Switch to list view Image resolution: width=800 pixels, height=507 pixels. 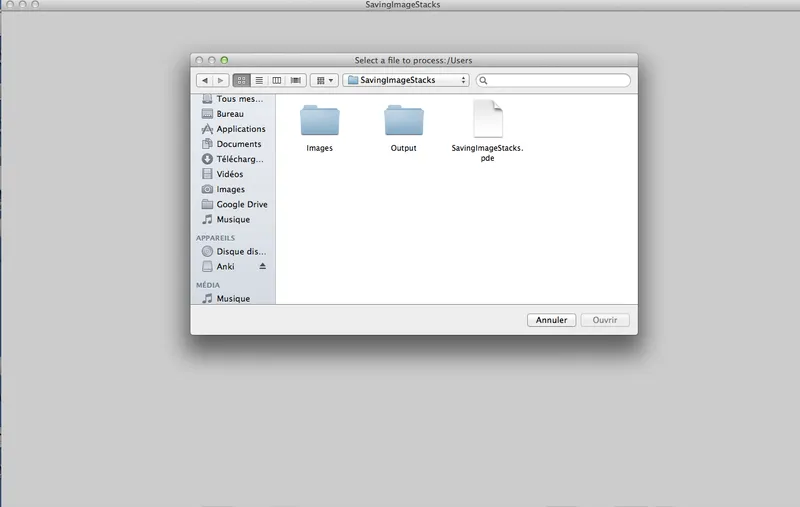[259, 80]
